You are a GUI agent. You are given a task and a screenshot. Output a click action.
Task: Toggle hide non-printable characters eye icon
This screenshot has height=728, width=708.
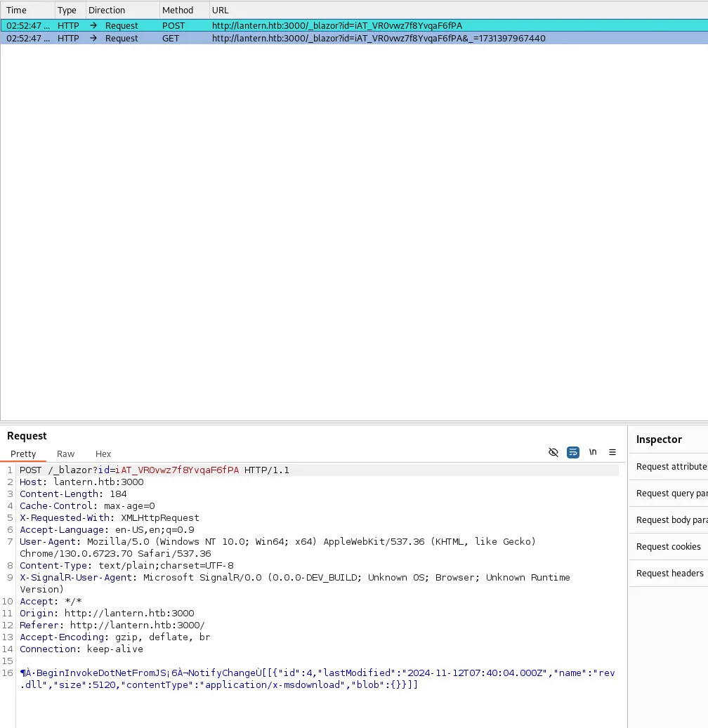pos(553,452)
